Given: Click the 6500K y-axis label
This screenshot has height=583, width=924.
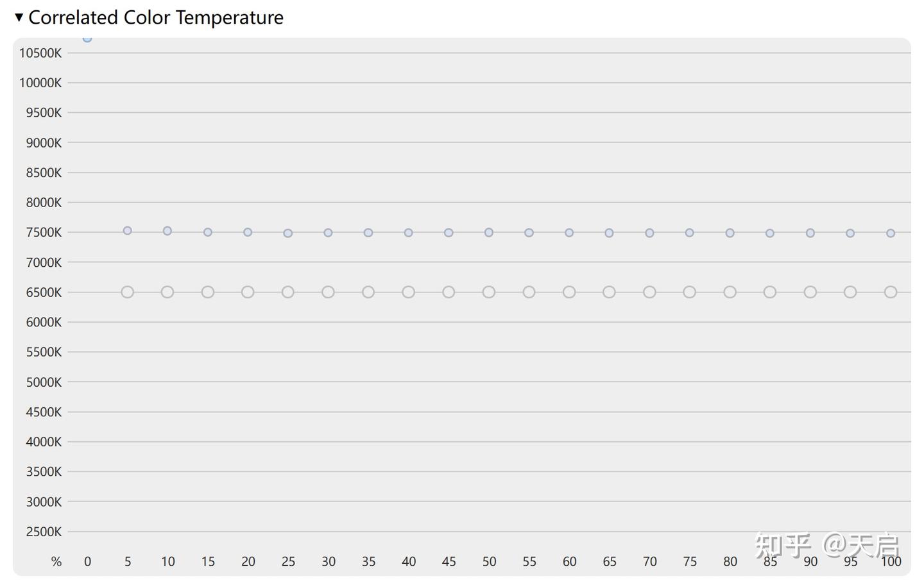Looking at the screenshot, I should 44,292.
